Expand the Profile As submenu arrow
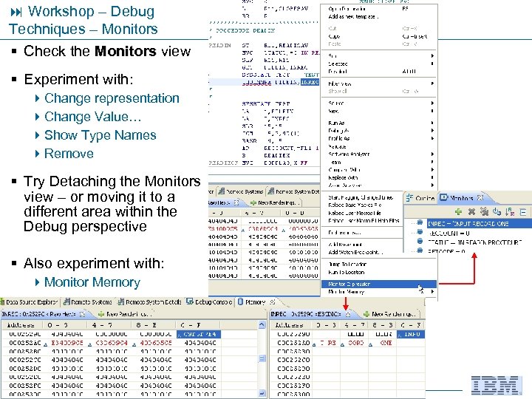The width and height of the screenshot is (532, 399). click(432, 138)
